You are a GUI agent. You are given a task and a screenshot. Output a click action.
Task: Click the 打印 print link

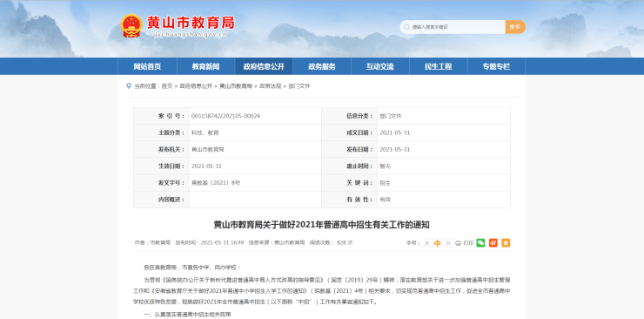(468, 243)
